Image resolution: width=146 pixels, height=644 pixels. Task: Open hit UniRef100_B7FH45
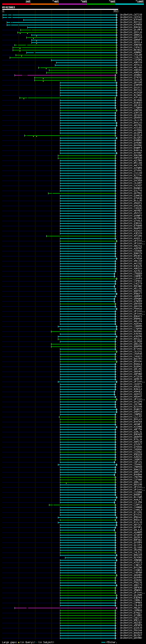(x=131, y=20)
